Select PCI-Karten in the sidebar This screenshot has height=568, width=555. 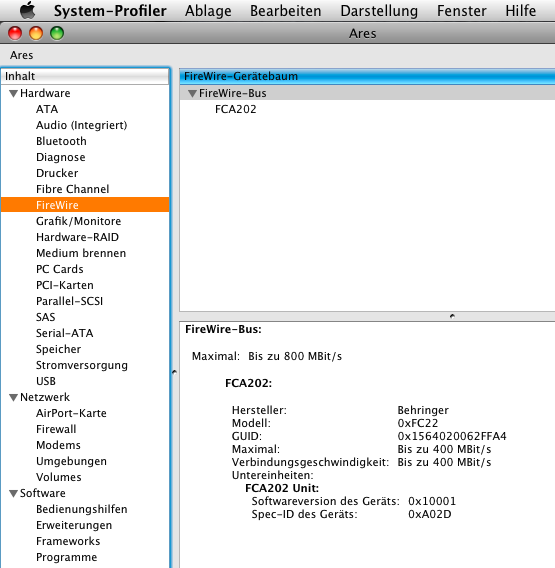[x=64, y=285]
